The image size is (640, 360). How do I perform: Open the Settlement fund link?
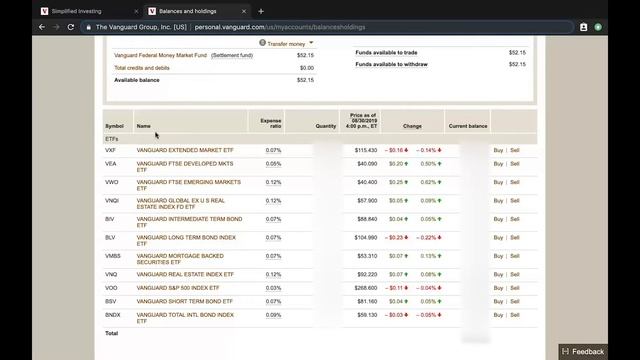(x=232, y=55)
